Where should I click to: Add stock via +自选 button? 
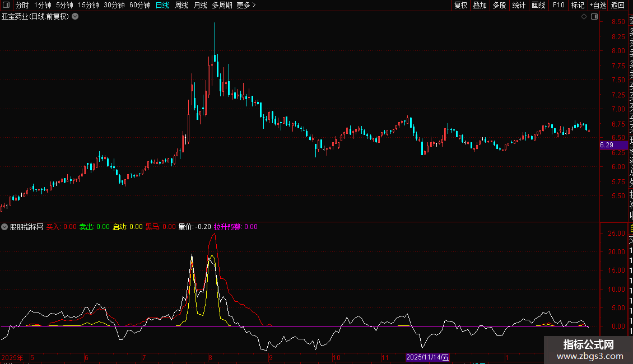(x=598, y=5)
